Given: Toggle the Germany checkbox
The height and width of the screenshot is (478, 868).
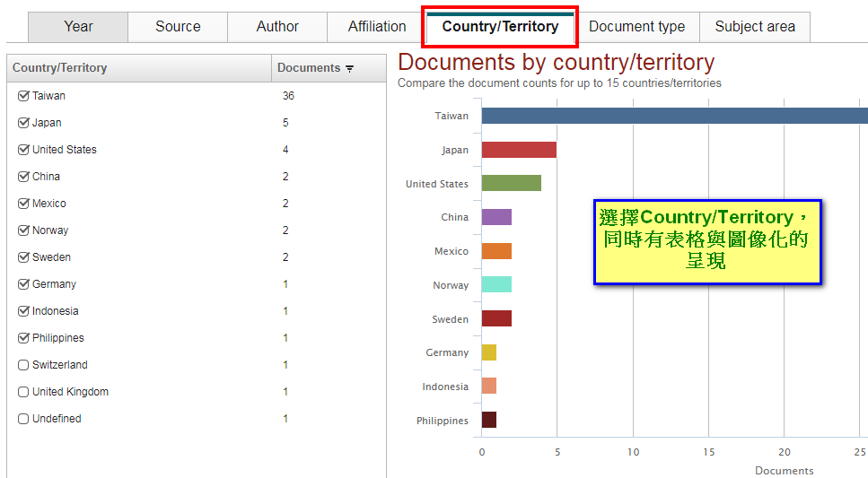Looking at the screenshot, I should pyautogui.click(x=23, y=284).
